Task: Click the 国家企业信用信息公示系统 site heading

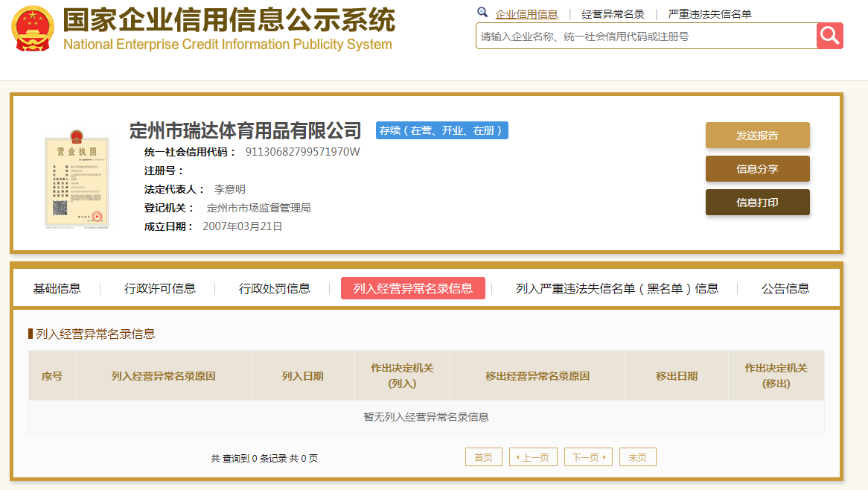Action: 229,20
